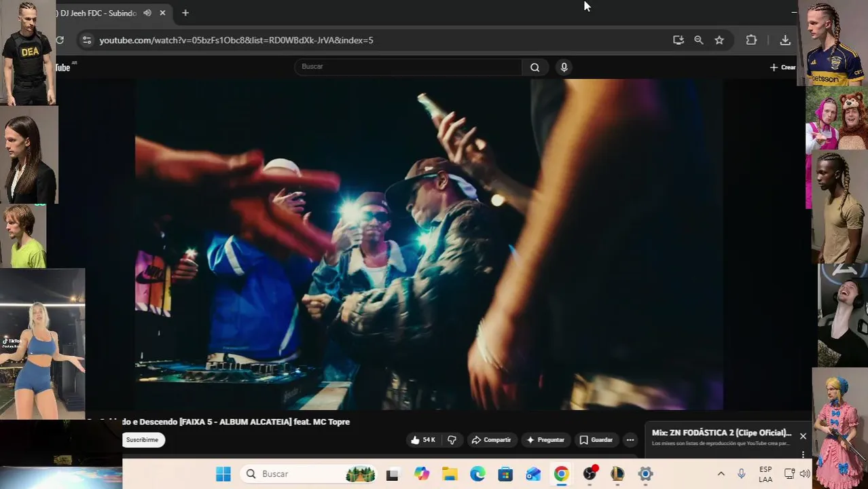Click the dislike thumbs-down button
The image size is (868, 489).
452,440
